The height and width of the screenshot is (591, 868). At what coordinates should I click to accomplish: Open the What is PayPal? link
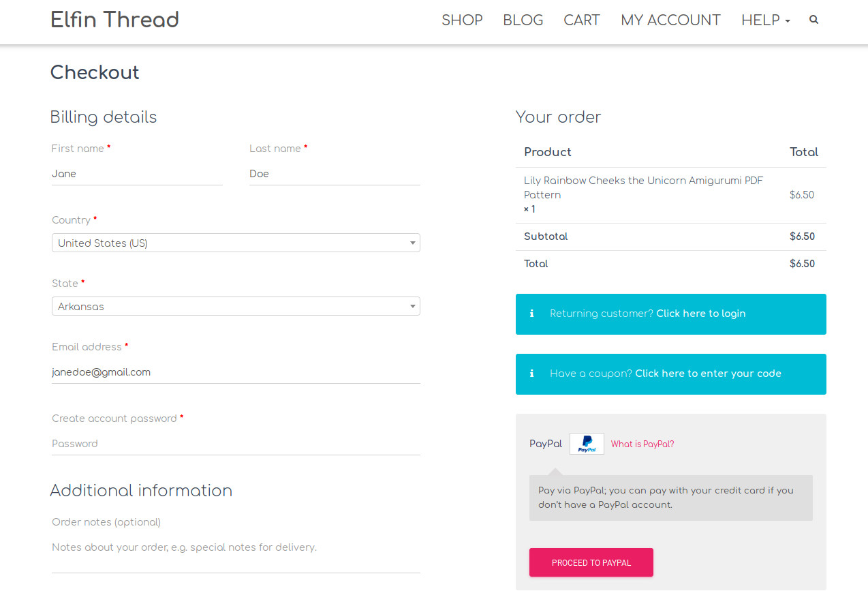[x=642, y=444]
